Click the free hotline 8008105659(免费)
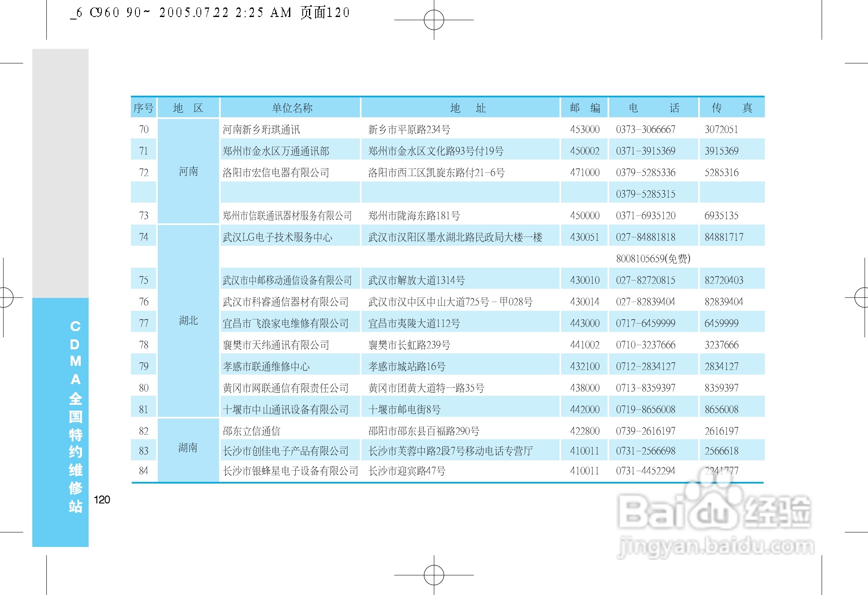Screen dimensions: 868x595 click(x=653, y=259)
